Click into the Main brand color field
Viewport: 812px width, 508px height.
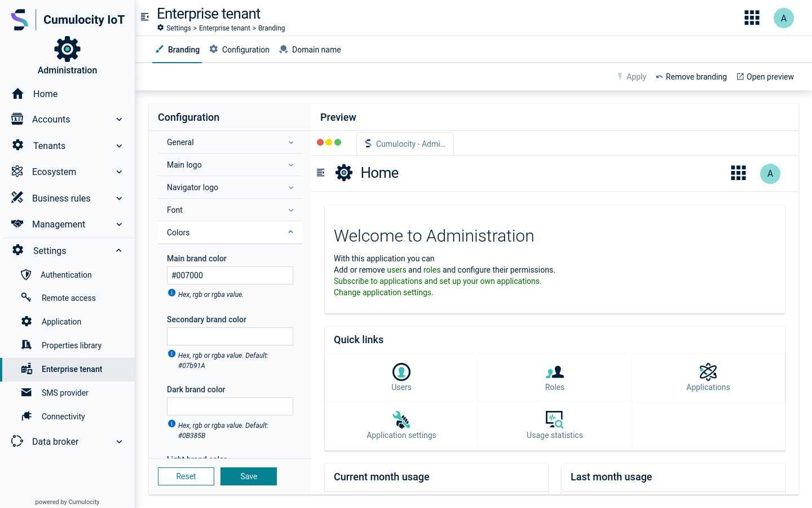click(230, 275)
